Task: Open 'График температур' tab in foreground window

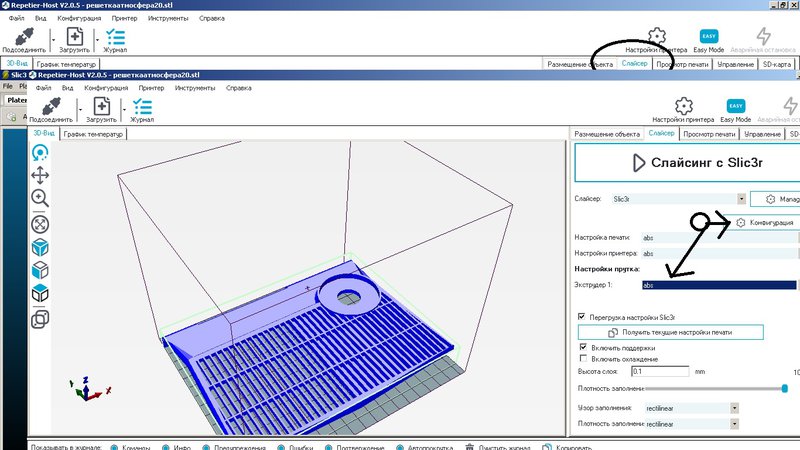Action: pyautogui.click(x=93, y=133)
